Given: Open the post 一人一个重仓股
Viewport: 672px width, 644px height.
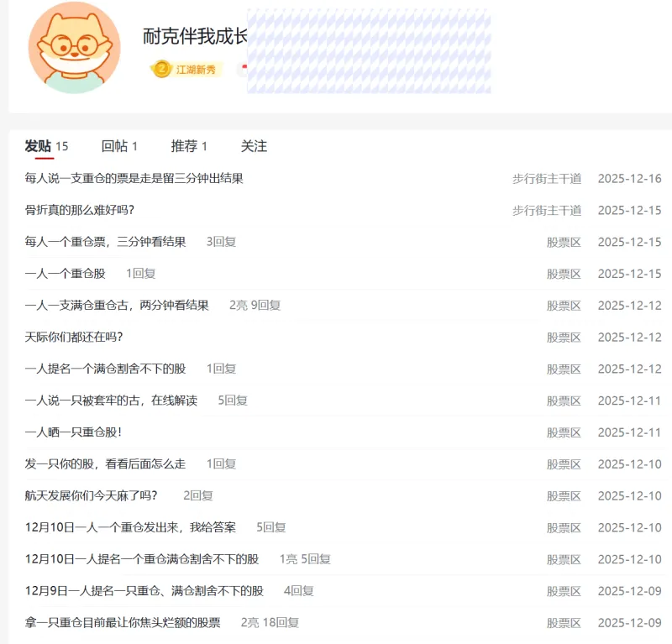Looking at the screenshot, I should click(x=66, y=274).
